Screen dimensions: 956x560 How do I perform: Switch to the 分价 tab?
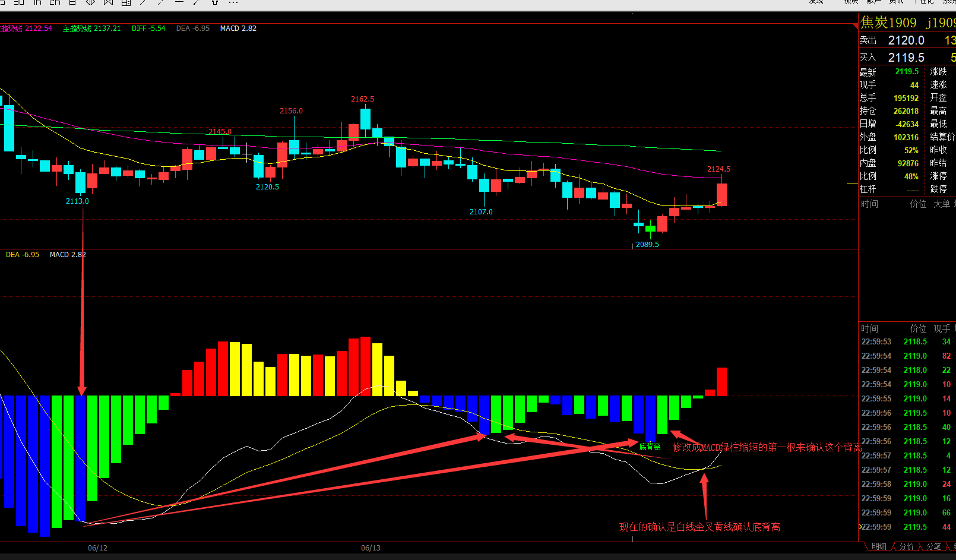tap(906, 546)
